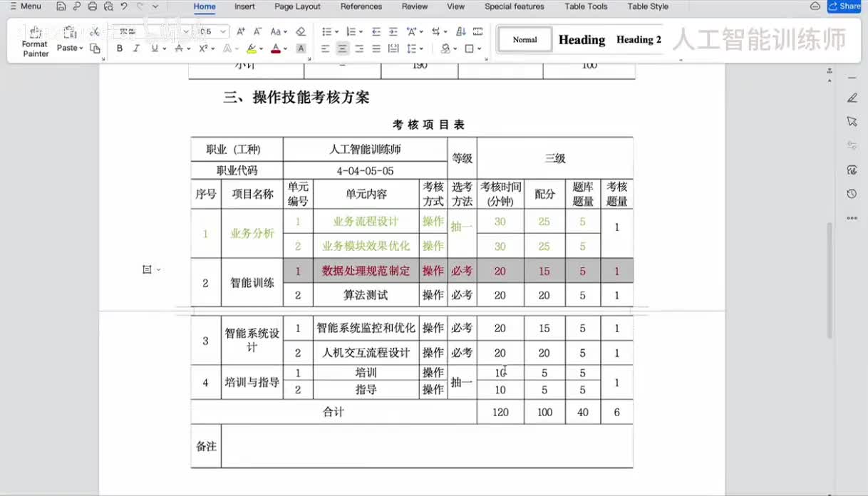Click the Share button
Viewport: 868px width, 496px height.
click(x=844, y=6)
